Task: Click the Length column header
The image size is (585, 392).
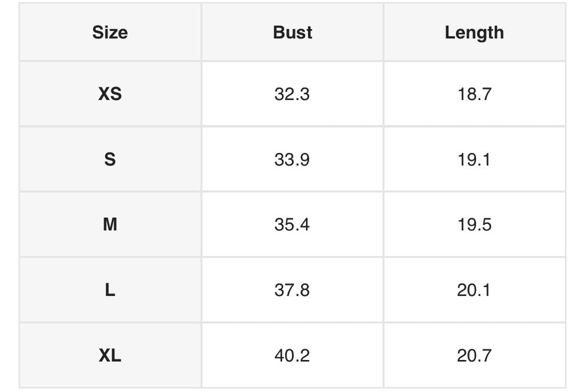Action: coord(474,33)
